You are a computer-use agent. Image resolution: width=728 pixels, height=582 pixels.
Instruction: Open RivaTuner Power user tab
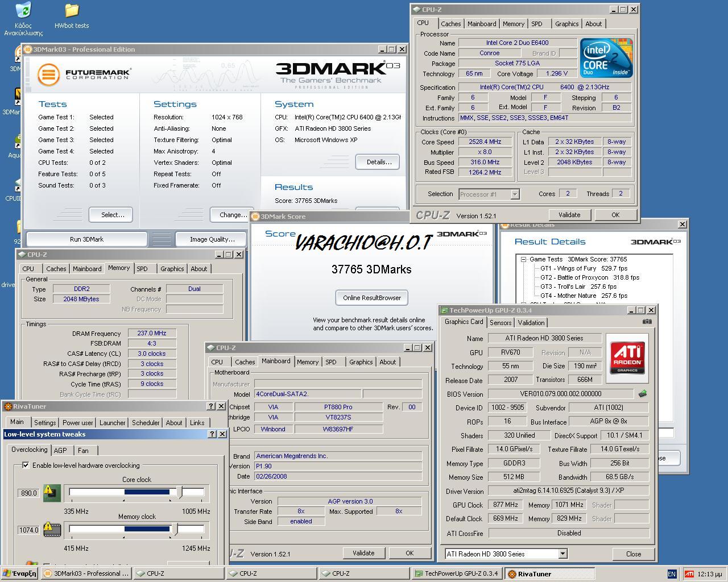(78, 423)
